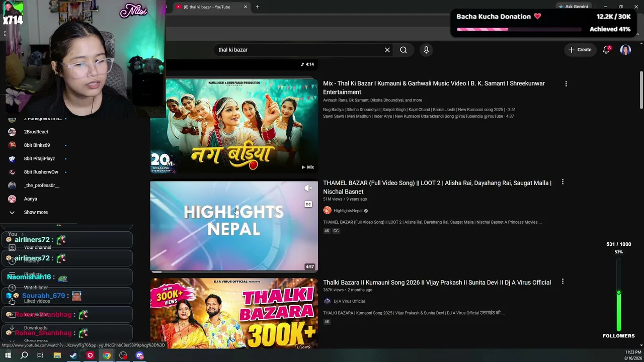Open YouTube notifications bell
Image resolution: width=644 pixels, height=362 pixels.
pyautogui.click(x=606, y=50)
